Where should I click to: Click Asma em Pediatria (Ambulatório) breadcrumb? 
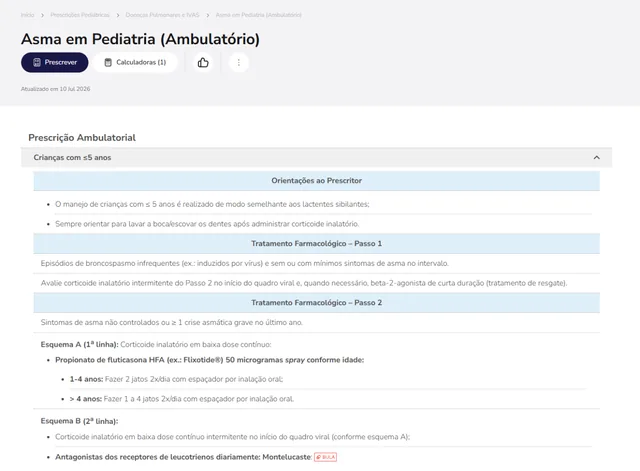(258, 15)
